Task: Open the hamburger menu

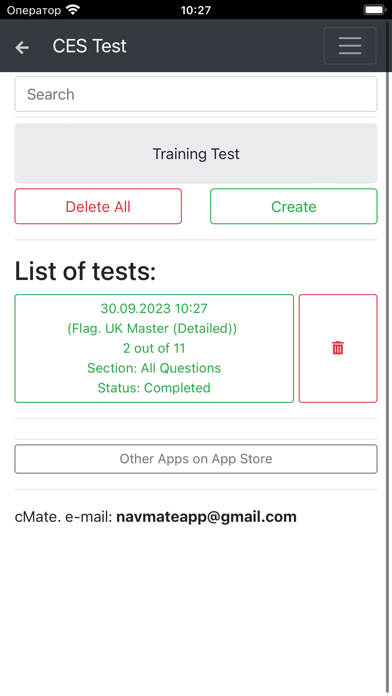Action: [x=350, y=46]
